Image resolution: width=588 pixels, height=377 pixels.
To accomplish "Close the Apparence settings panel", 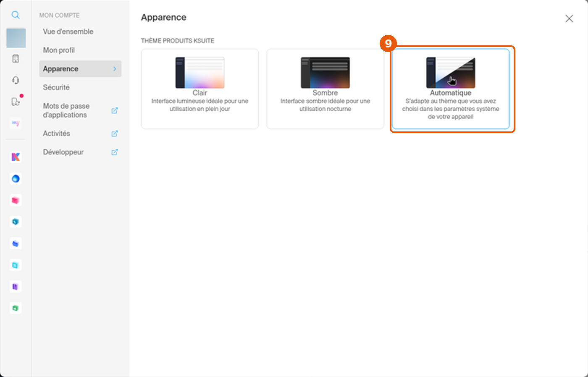I will 569,18.
